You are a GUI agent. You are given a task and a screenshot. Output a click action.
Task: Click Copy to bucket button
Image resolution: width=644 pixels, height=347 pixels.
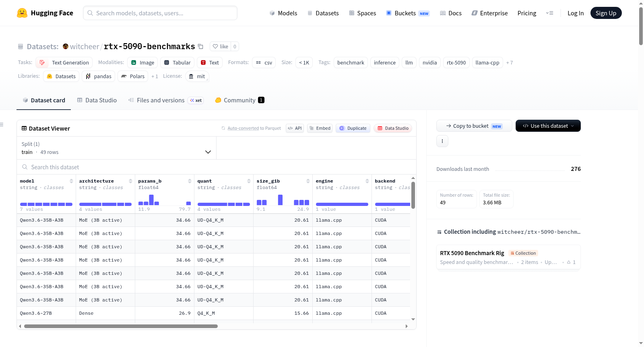(474, 126)
